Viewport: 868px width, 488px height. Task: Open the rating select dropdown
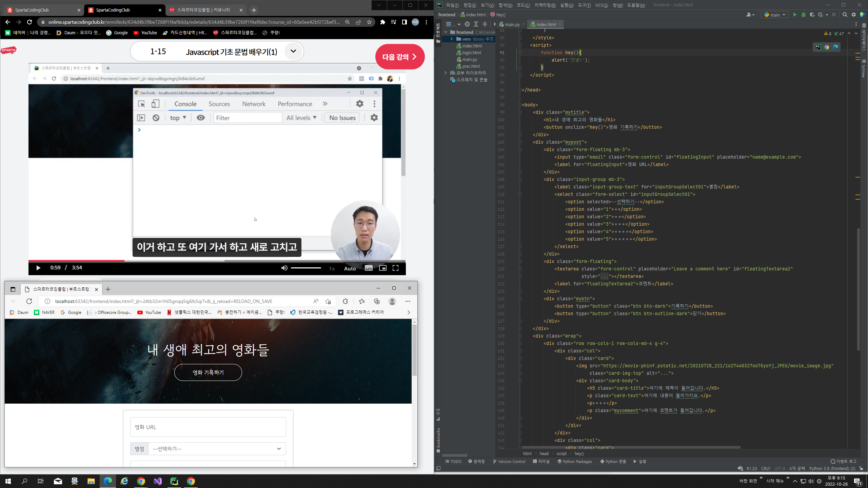pyautogui.click(x=217, y=449)
